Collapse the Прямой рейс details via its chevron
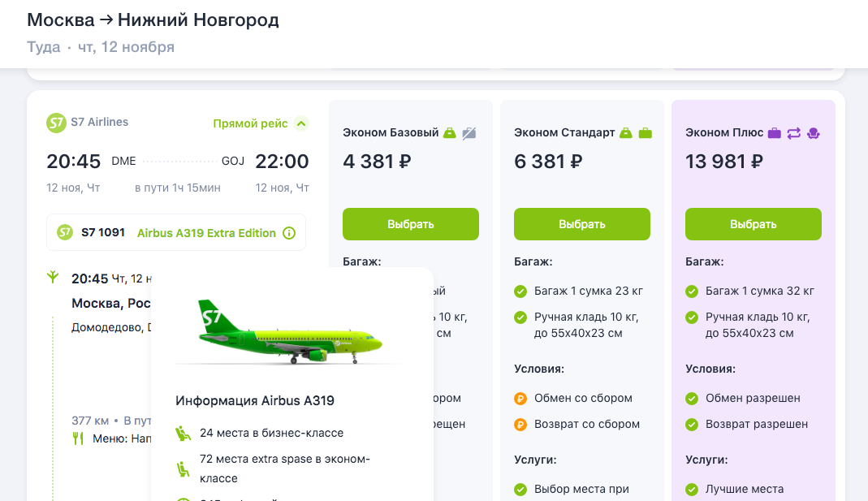This screenshot has height=501, width=868. pos(300,123)
